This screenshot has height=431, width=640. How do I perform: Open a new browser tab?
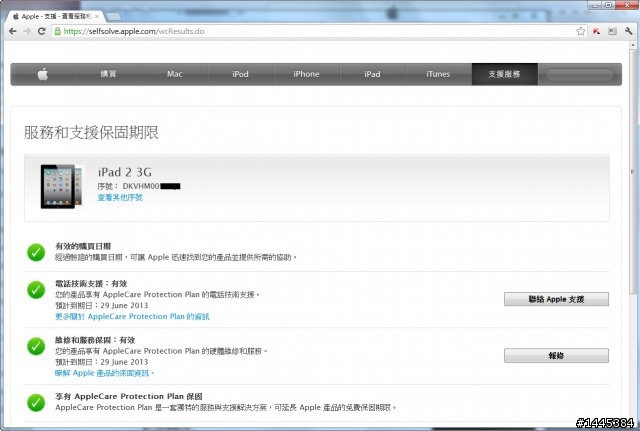pyautogui.click(x=114, y=16)
